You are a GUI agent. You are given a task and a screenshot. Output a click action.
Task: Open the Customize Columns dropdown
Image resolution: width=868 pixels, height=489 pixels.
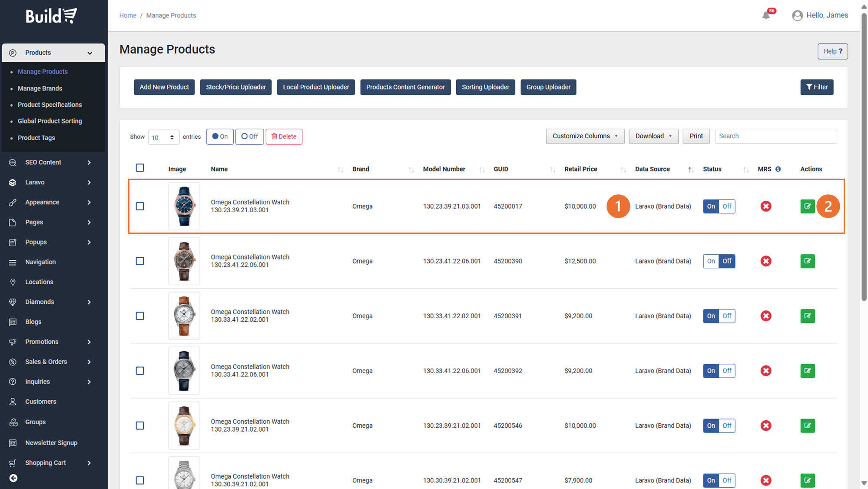coord(585,136)
